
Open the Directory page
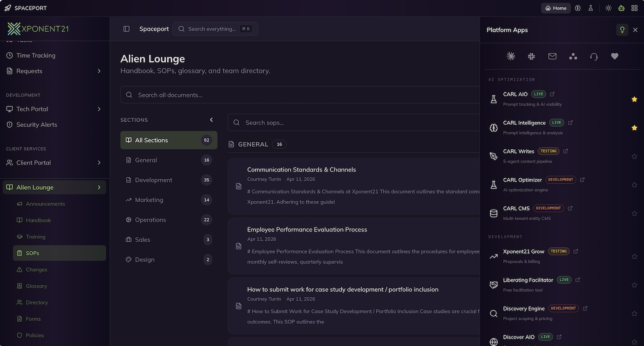60,303
